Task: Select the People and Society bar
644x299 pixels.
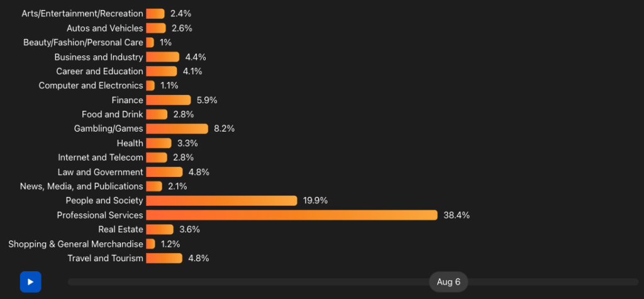Action: point(221,201)
